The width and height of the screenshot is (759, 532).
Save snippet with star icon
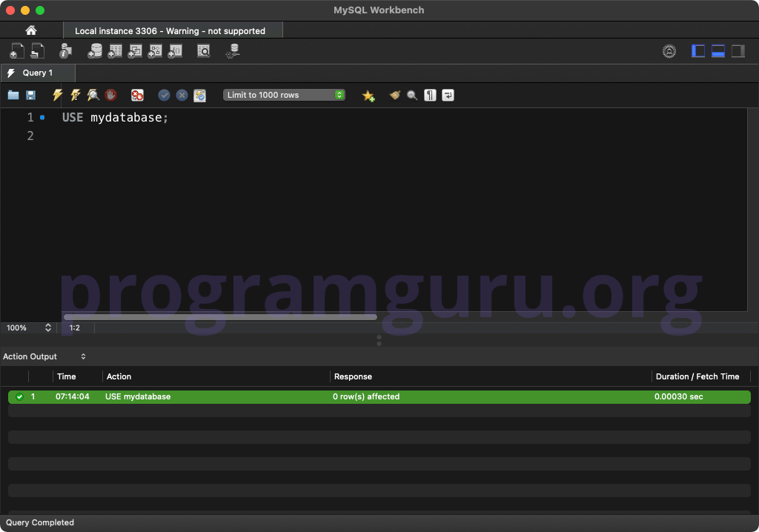[x=368, y=96]
